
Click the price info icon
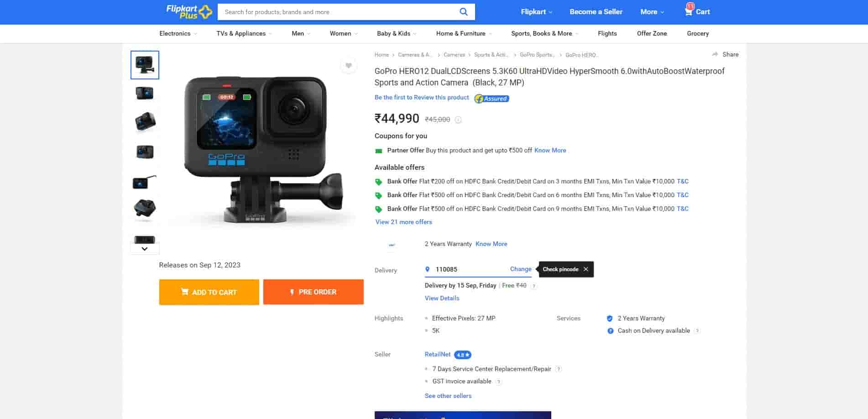tap(458, 120)
